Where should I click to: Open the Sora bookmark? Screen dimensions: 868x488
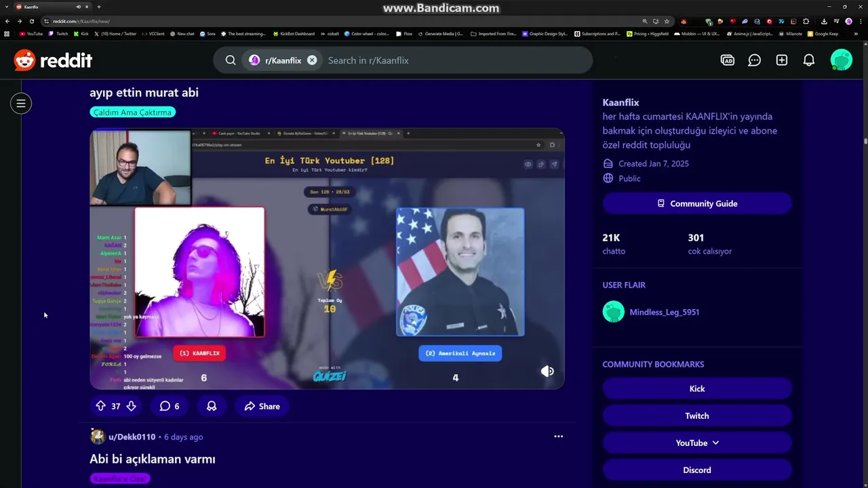coord(208,33)
